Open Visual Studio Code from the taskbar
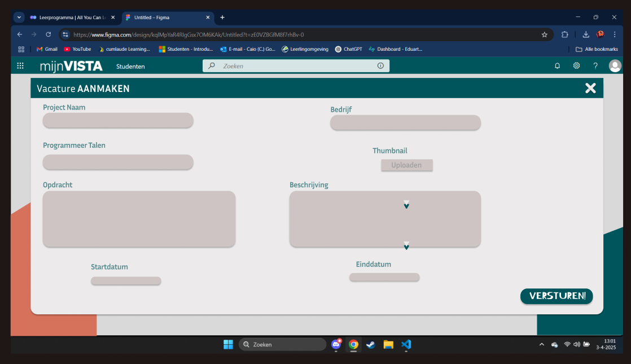The width and height of the screenshot is (631, 364). click(406, 344)
